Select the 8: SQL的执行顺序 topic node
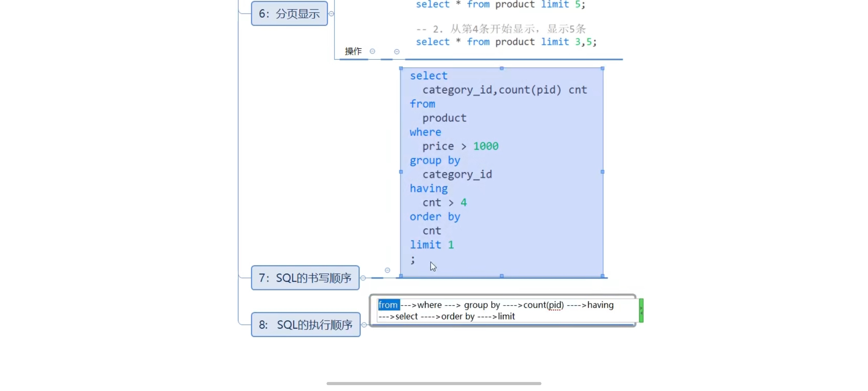 (x=305, y=325)
